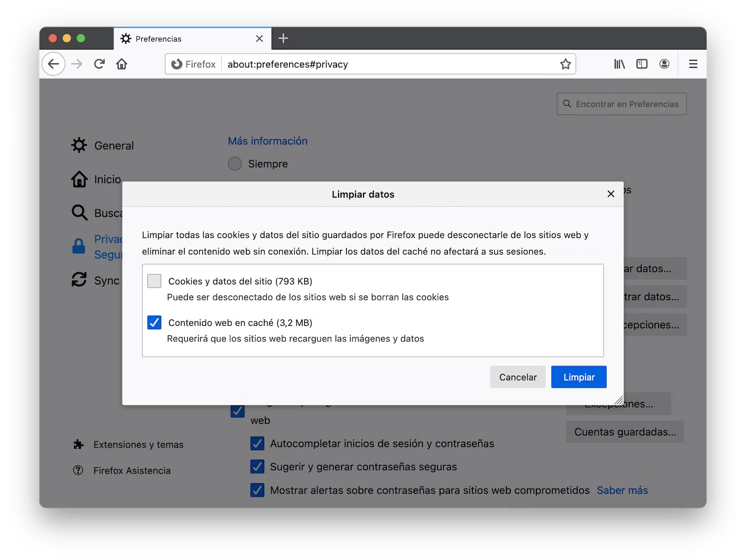The image size is (746, 560).
Task: Uncheck Contenido web en caché checkbox
Action: click(x=154, y=322)
